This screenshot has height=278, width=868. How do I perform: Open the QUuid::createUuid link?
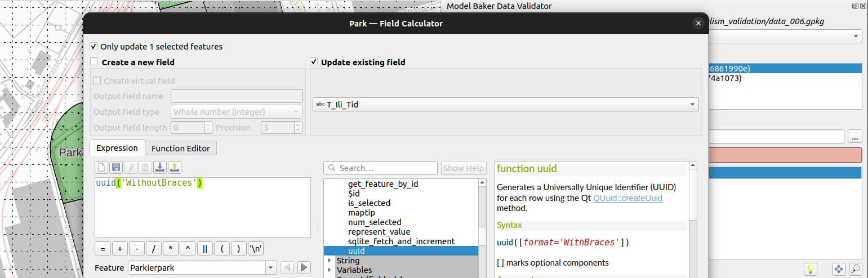point(627,198)
